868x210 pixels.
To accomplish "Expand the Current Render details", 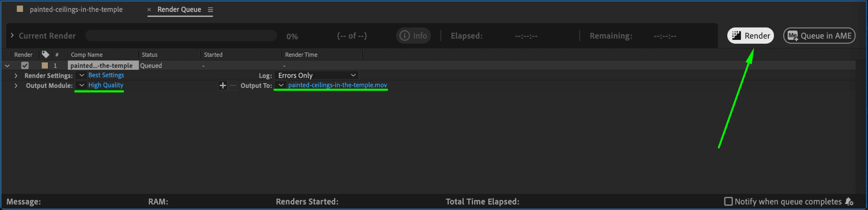I will [x=12, y=36].
